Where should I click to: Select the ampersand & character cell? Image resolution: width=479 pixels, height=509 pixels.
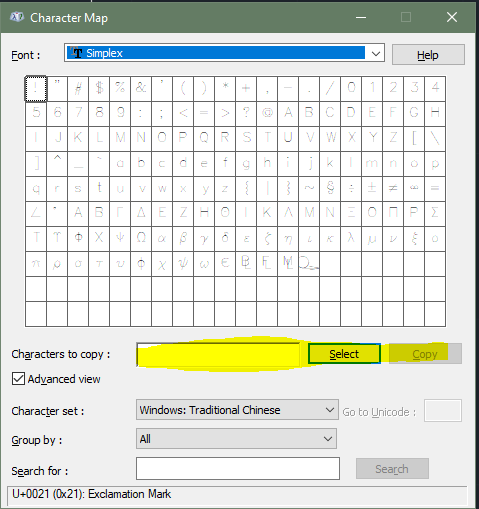coord(141,89)
